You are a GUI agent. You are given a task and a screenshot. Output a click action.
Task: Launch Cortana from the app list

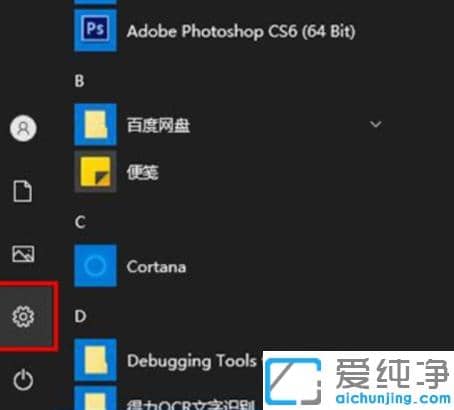pos(156,267)
